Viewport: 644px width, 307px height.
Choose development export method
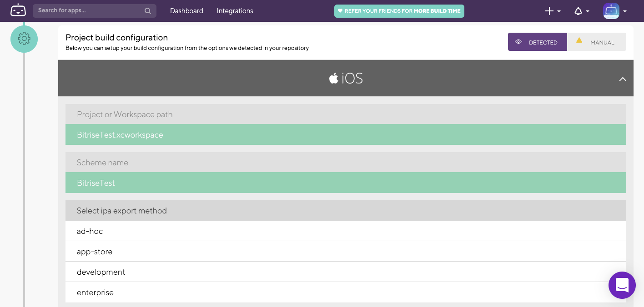tap(346, 272)
